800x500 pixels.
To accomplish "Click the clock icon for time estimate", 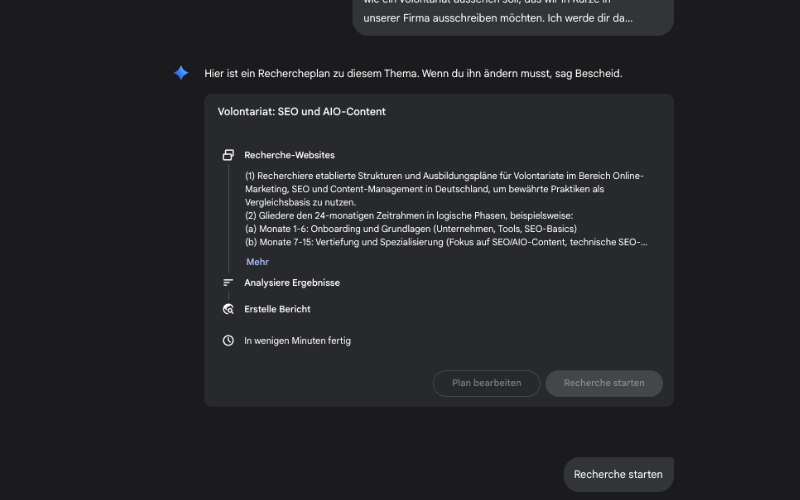I will pos(228,341).
